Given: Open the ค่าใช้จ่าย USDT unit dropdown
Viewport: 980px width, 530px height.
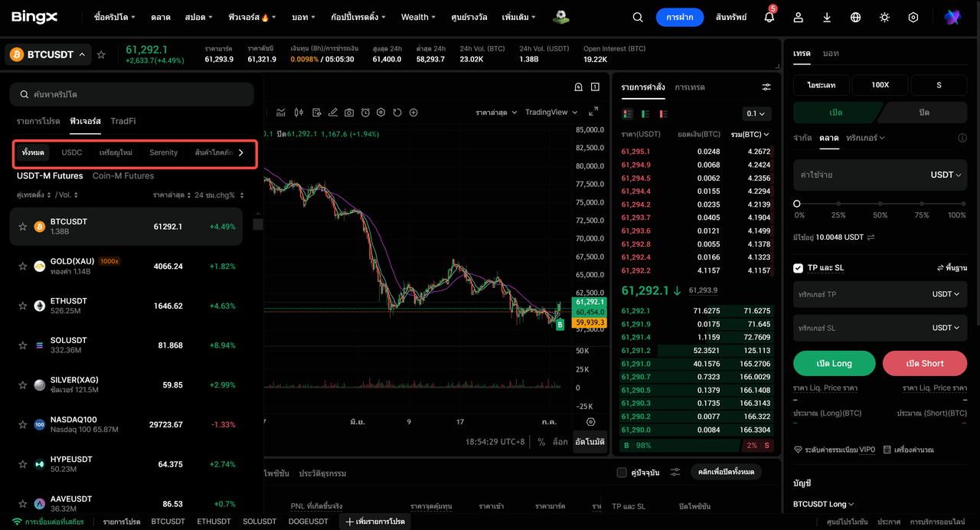Looking at the screenshot, I should coord(946,175).
